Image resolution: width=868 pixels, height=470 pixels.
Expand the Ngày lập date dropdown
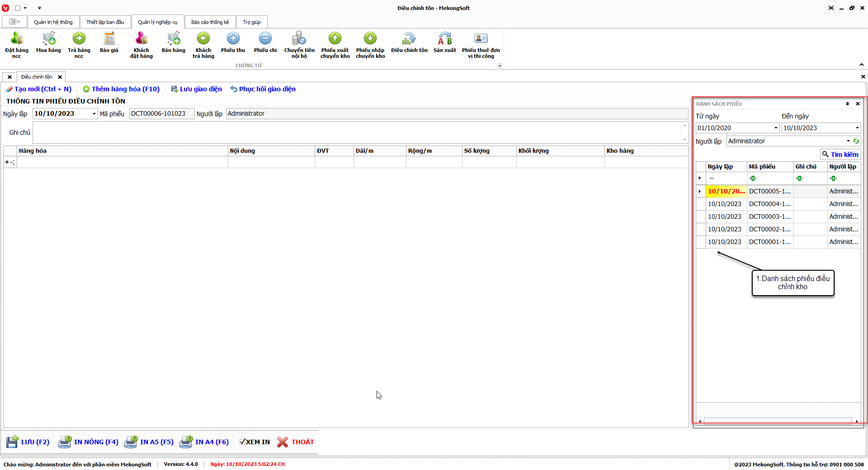(x=94, y=114)
